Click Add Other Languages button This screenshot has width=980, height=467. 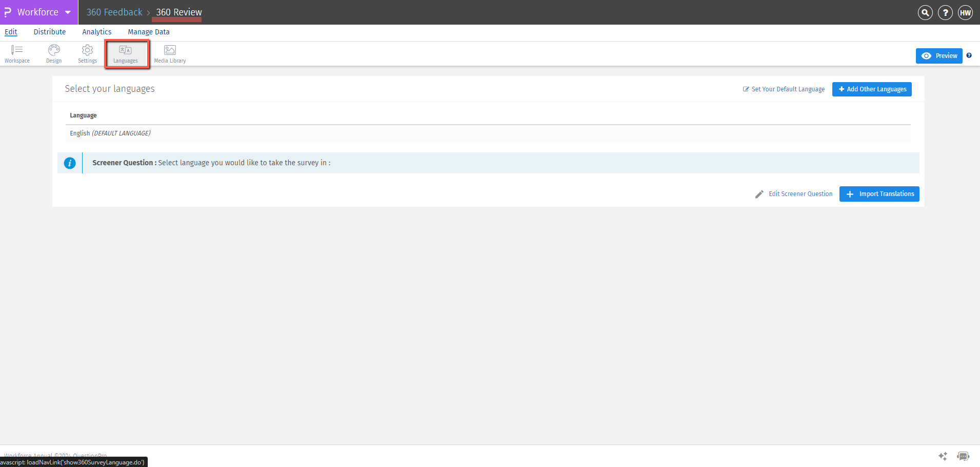pos(871,89)
